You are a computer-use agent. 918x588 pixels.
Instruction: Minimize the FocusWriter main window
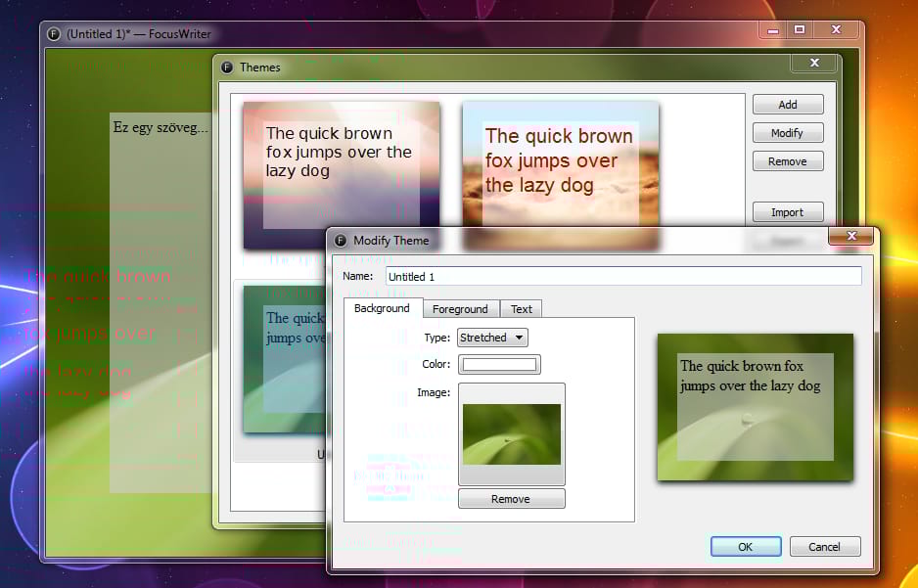click(x=773, y=29)
